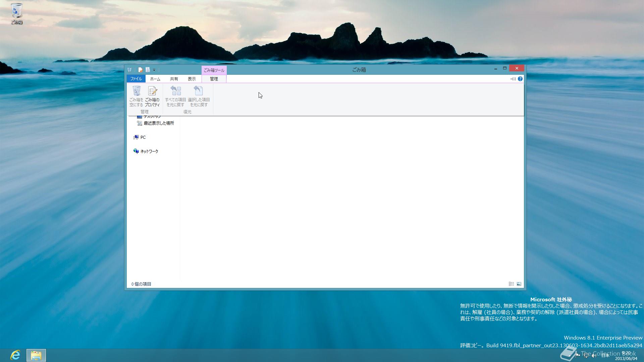This screenshot has height=362, width=644.
Task: Minimize the ごみ箱 window
Action: point(495,68)
